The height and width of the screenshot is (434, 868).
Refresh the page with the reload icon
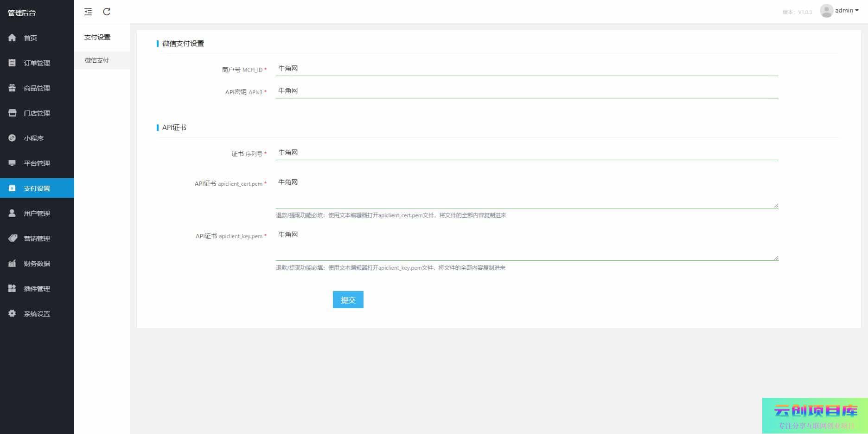[x=107, y=12]
